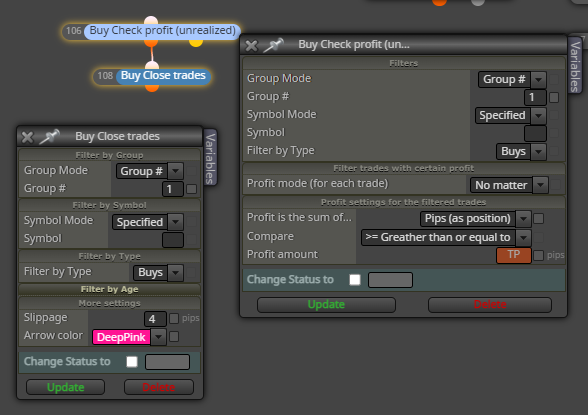Pin the Buy Close trades panel
The height and width of the screenshot is (415, 588).
click(x=50, y=136)
